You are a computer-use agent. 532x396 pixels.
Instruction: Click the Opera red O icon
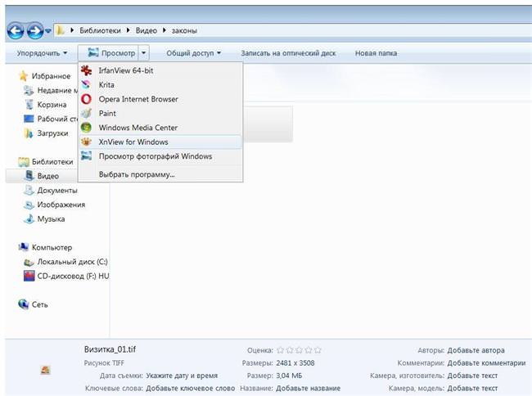[86, 99]
